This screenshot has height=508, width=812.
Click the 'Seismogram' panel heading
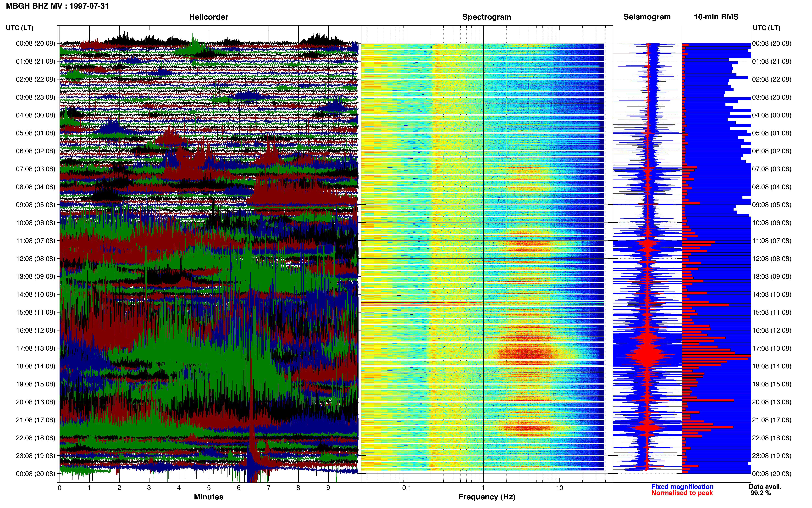pos(647,17)
